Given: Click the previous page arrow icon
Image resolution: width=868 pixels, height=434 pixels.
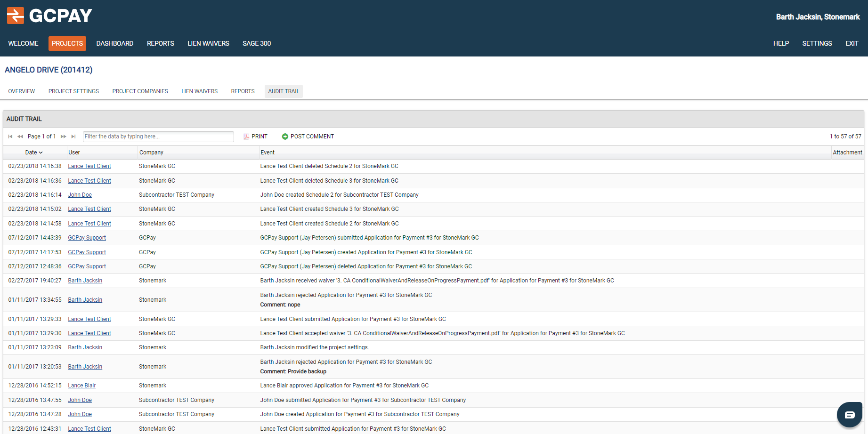Looking at the screenshot, I should (20, 137).
